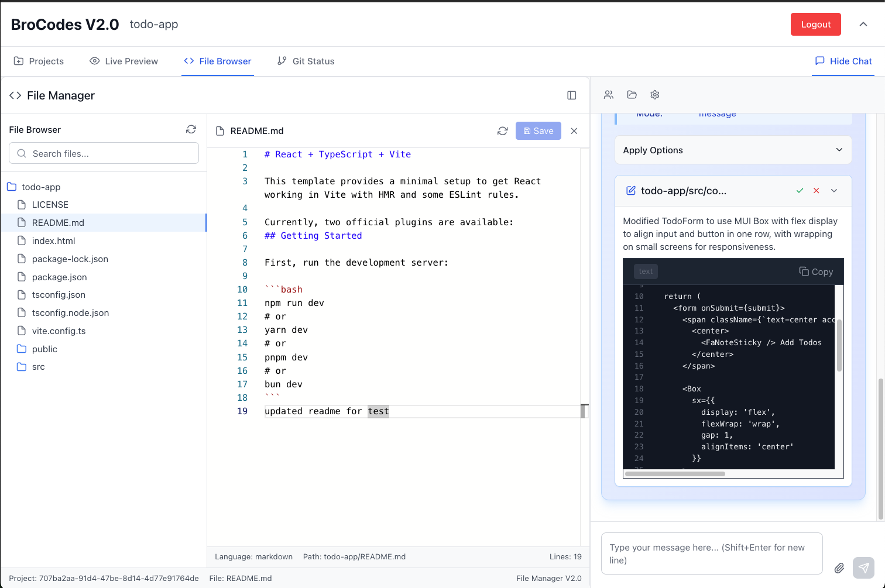Collapse the todo-app/src/co... card chevron
The width and height of the screenshot is (885, 588).
click(834, 191)
